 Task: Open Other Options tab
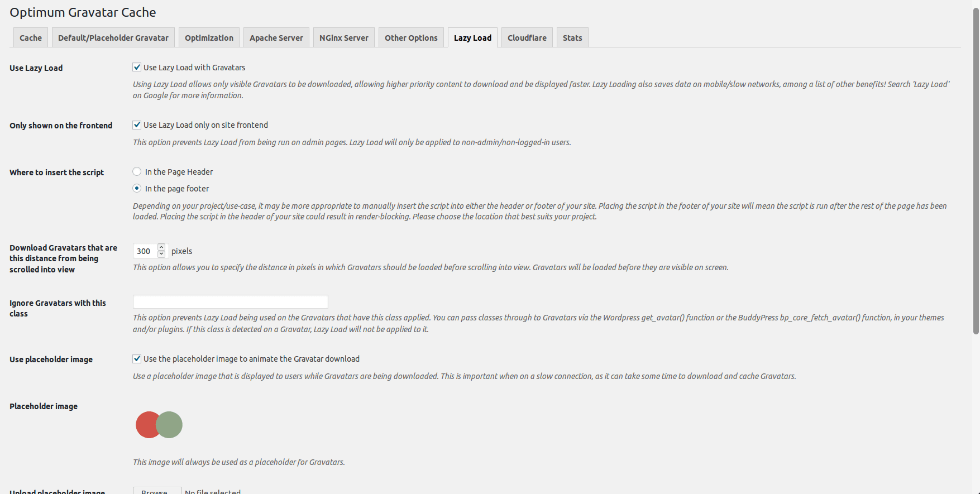[411, 37]
